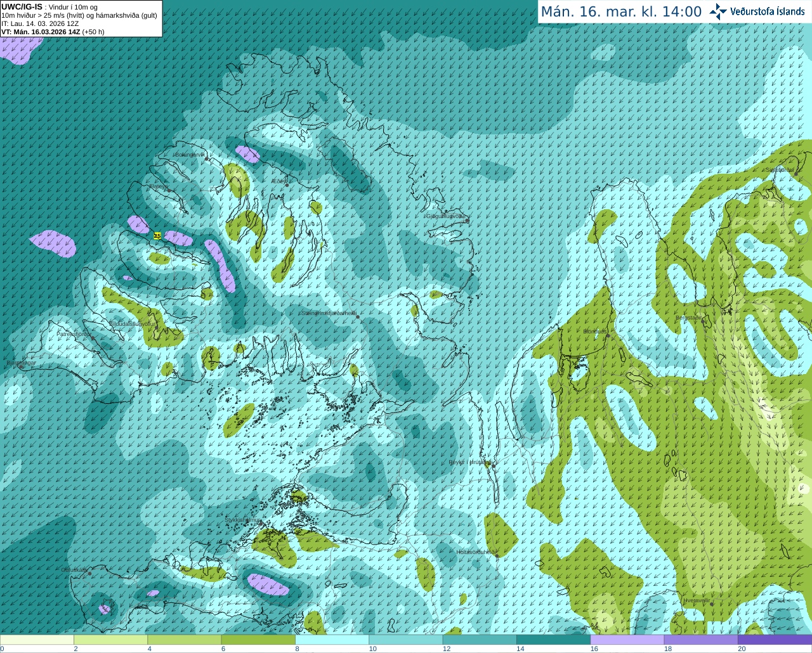Screen dimensions: 812x653
Task: Click the yellow 25 gust marker
Action: tap(157, 236)
